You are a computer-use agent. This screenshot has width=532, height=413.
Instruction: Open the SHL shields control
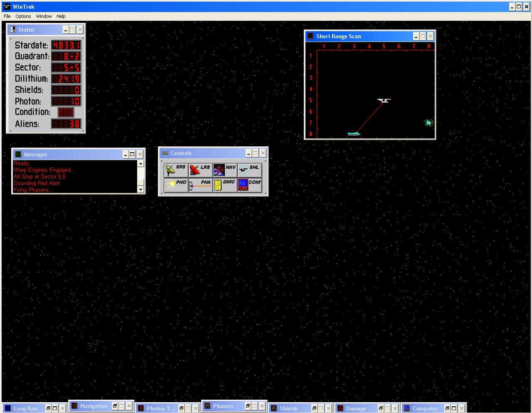pos(249,170)
